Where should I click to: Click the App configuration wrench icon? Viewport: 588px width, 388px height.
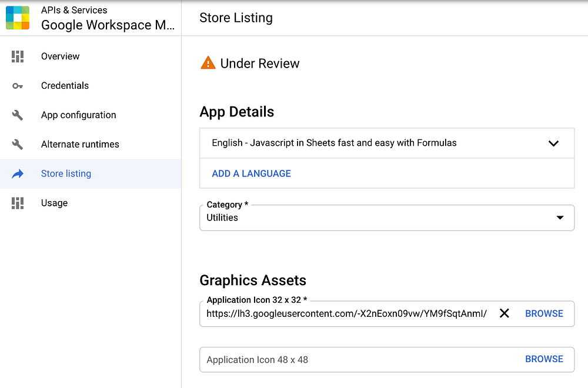18,115
